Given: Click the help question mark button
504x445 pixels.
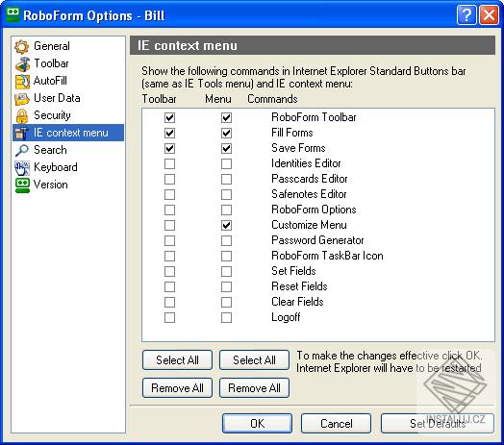Looking at the screenshot, I should click(x=466, y=14).
